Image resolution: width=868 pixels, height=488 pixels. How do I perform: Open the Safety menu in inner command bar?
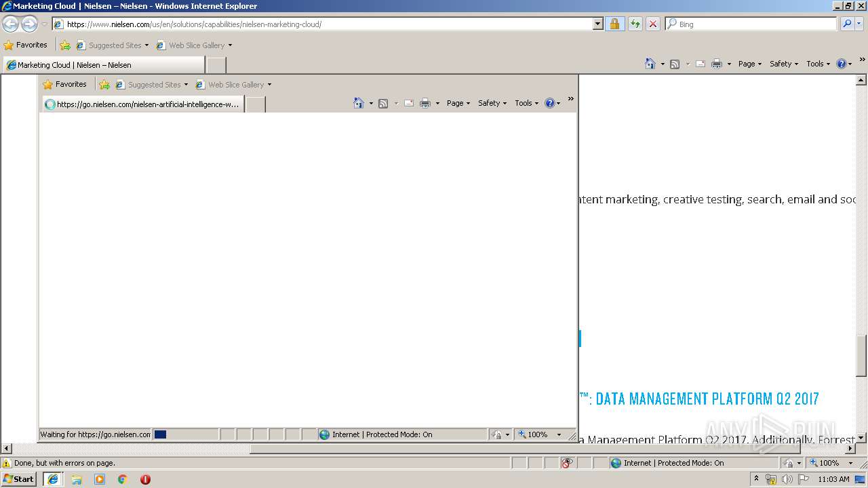[492, 103]
